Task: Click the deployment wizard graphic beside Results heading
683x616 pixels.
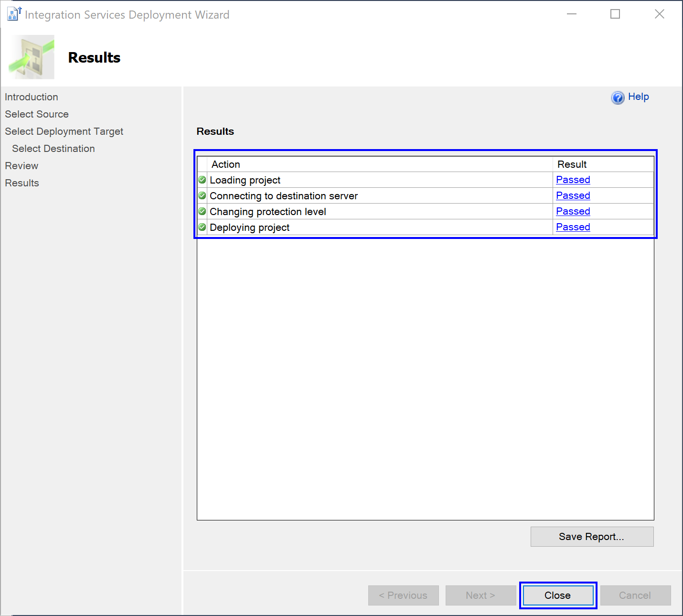Action: (x=32, y=57)
